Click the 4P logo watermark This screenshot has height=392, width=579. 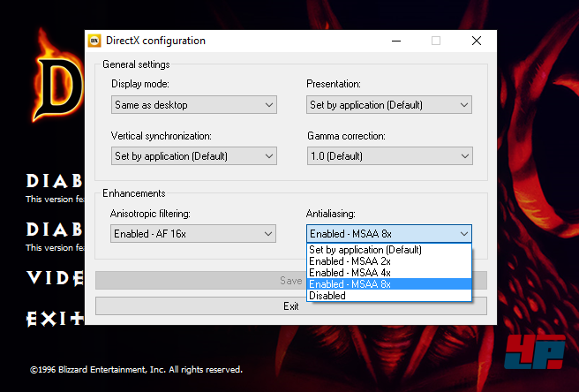tap(535, 352)
